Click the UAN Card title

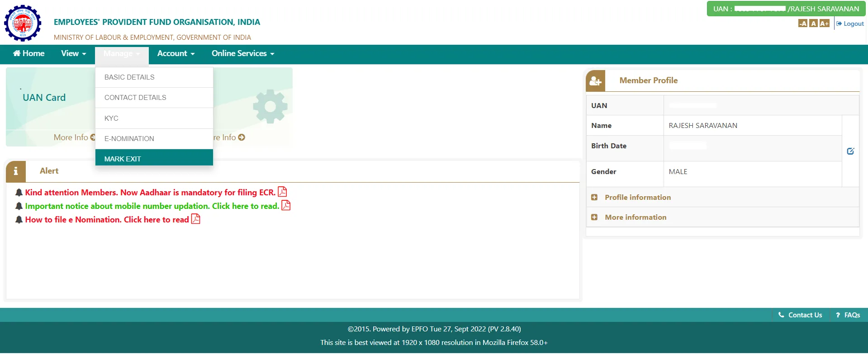point(44,98)
